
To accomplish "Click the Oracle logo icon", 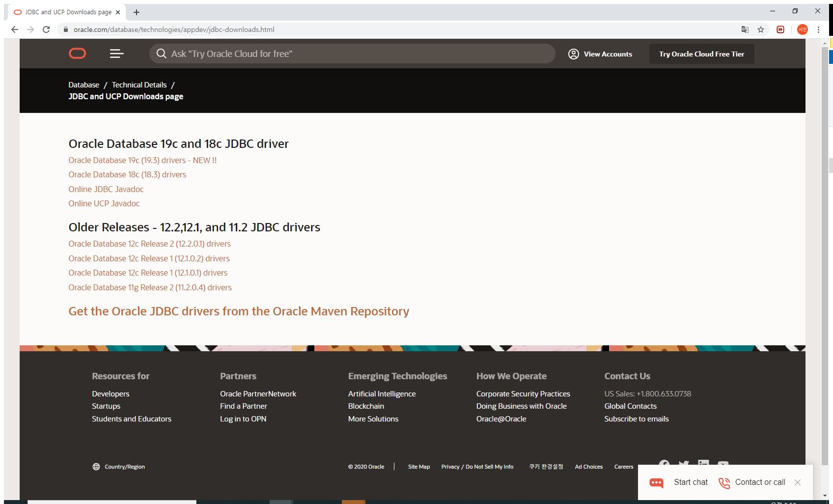I will point(77,54).
